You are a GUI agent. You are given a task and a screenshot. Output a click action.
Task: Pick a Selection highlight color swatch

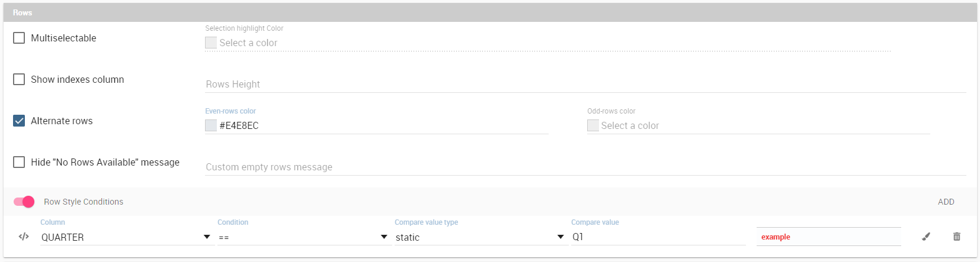tap(211, 43)
